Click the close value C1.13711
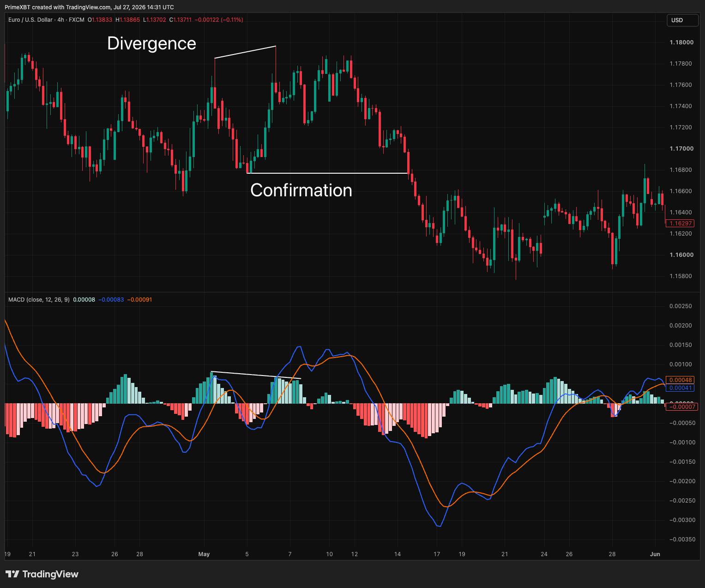 click(180, 20)
